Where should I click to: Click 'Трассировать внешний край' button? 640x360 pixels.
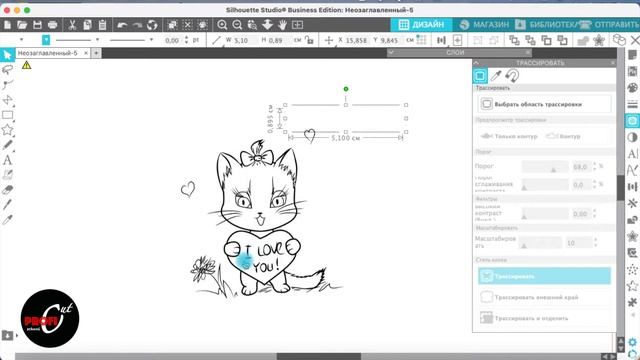point(544,297)
